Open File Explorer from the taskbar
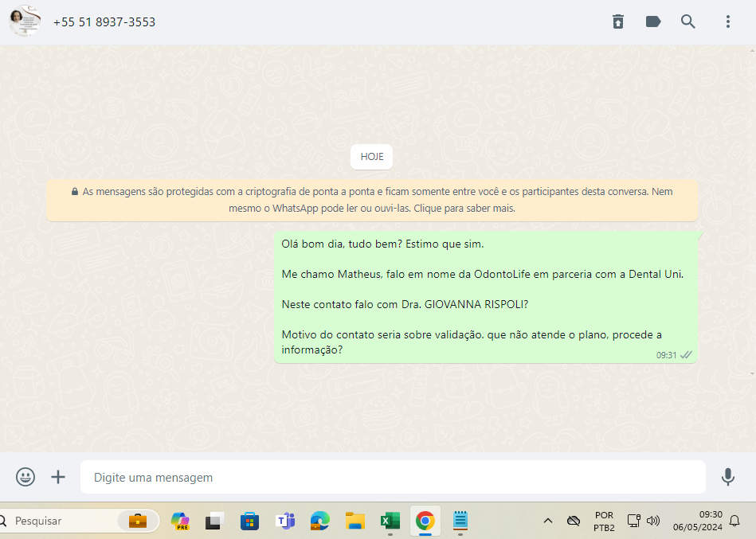This screenshot has height=539, width=756. pos(354,521)
